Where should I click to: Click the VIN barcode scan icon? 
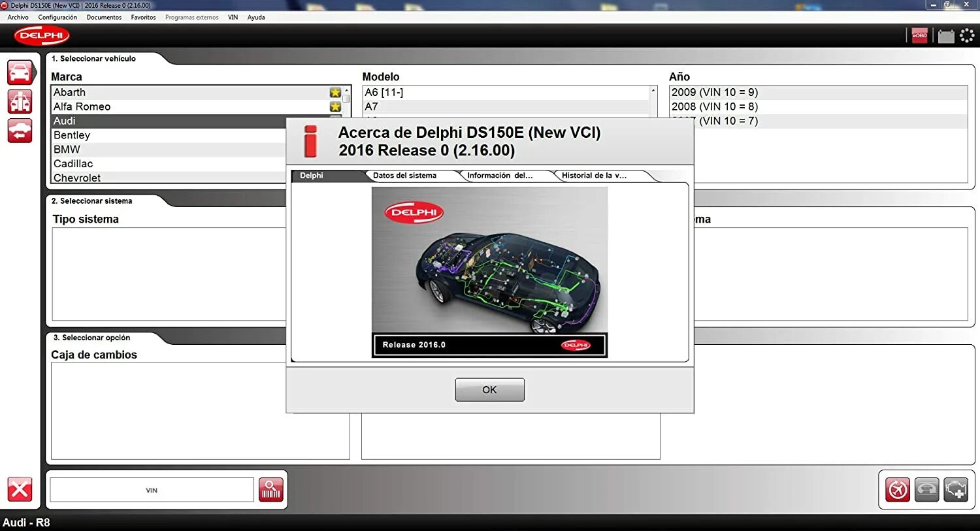(x=271, y=489)
